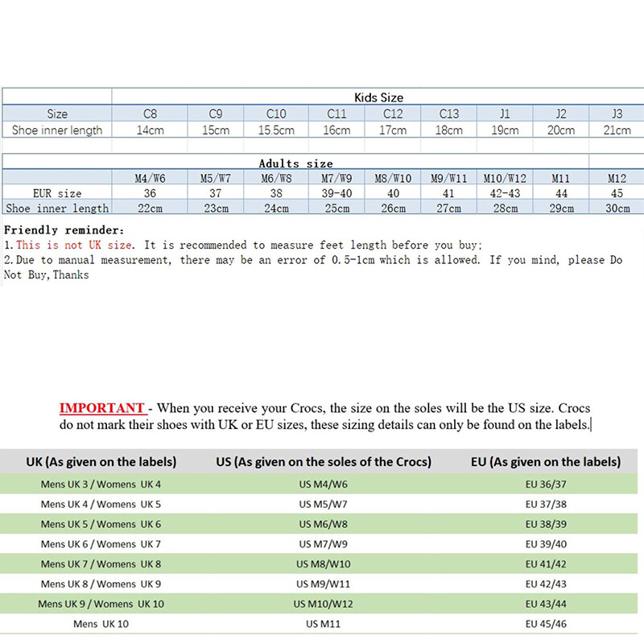Click the 'Friendly reminder:' heading

[x=64, y=229]
